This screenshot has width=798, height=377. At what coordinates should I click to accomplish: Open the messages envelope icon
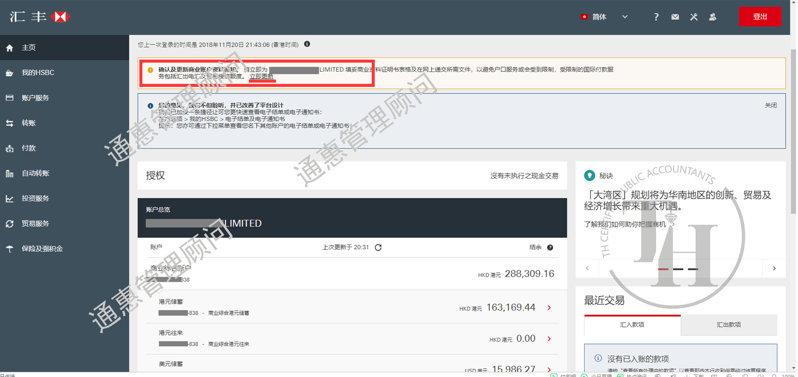pos(675,17)
